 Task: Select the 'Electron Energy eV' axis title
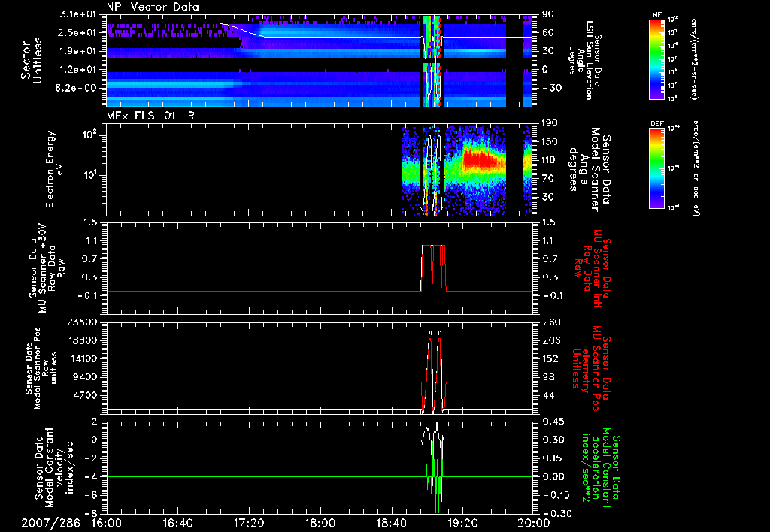pyautogui.click(x=54, y=169)
